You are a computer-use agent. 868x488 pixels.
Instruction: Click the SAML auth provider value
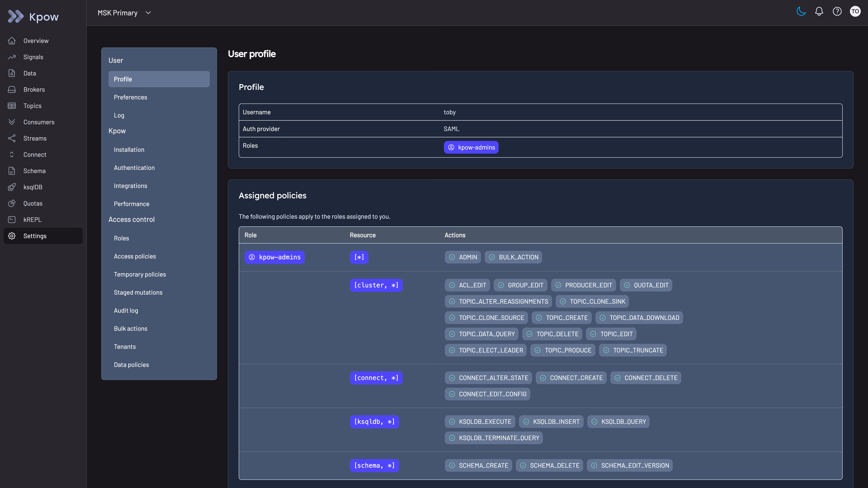point(451,129)
